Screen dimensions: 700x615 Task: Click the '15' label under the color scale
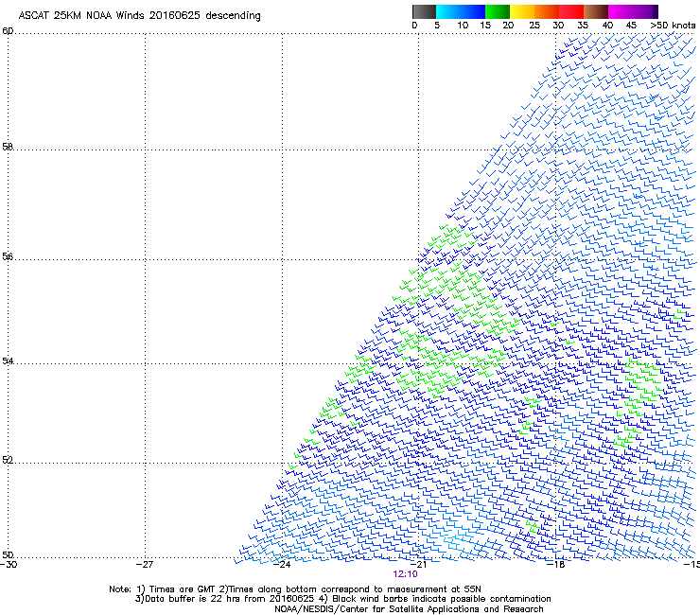point(485,26)
